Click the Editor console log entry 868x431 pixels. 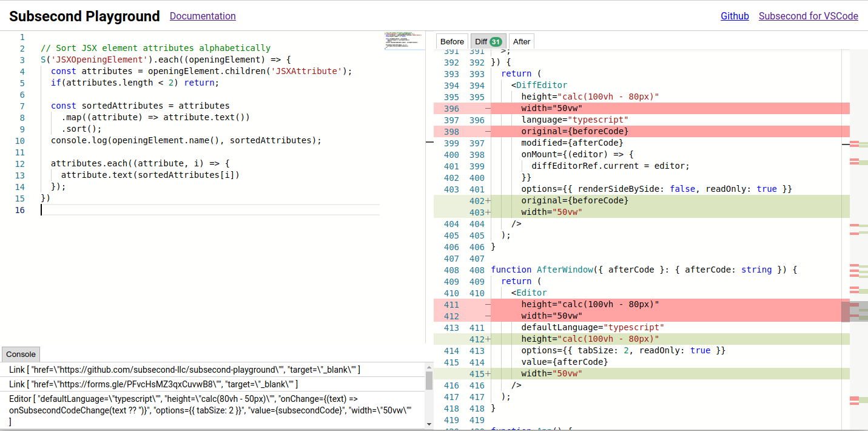coord(213,410)
